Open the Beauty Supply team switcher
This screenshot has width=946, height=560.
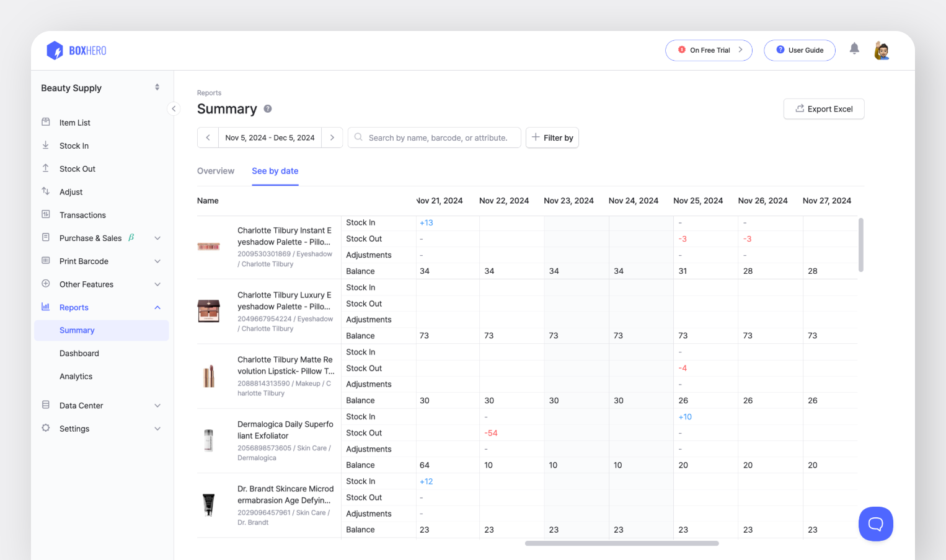click(x=100, y=88)
